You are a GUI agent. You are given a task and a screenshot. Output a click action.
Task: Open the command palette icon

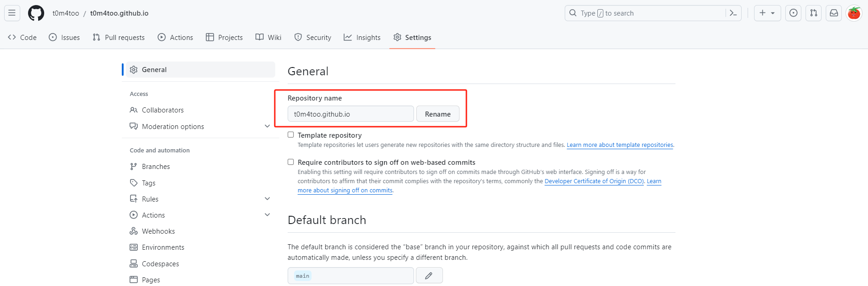click(x=733, y=13)
